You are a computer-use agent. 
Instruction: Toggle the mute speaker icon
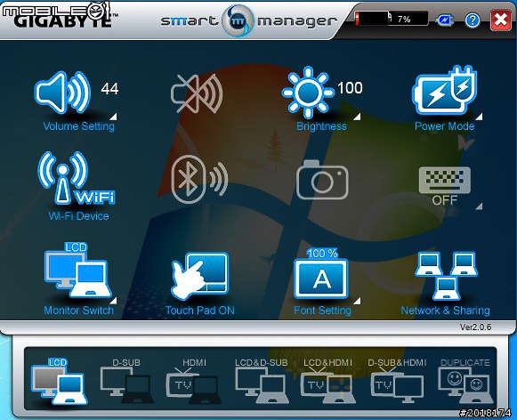(197, 93)
